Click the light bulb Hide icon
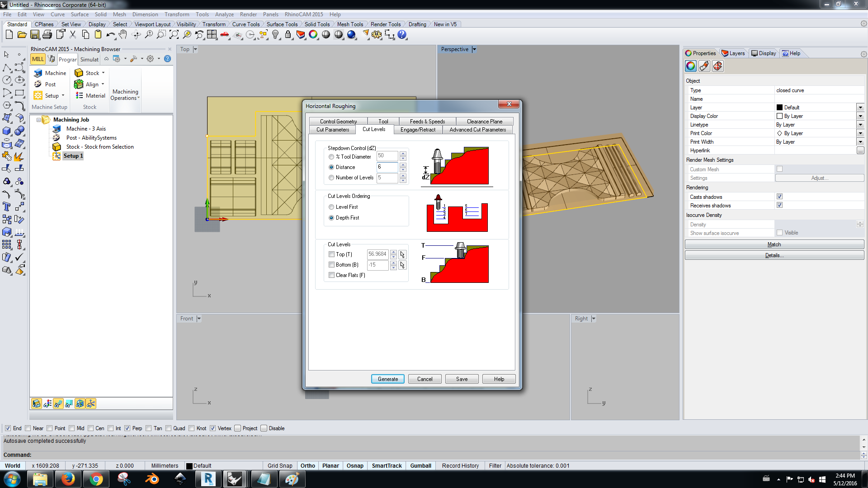Screen dimensions: 868x488 (275, 34)
